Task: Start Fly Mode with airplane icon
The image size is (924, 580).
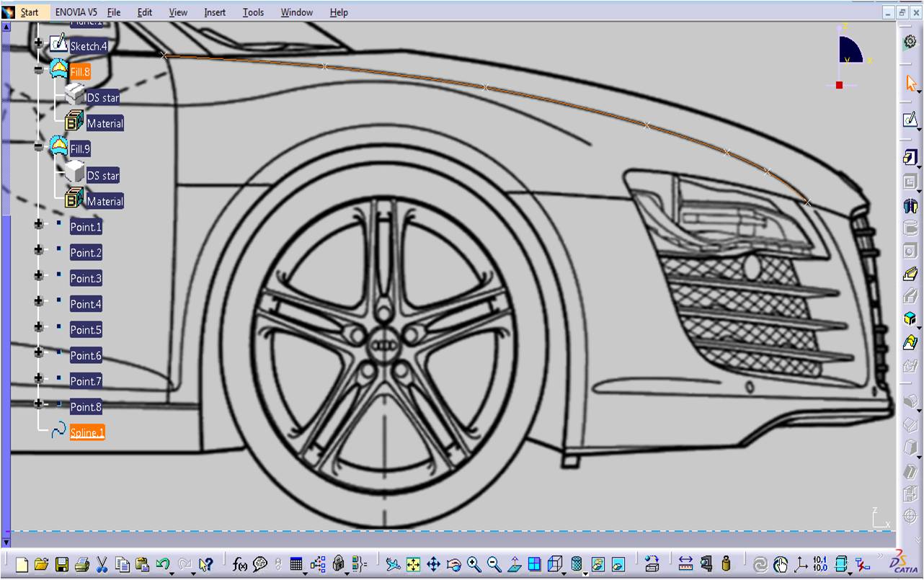Action: point(393,564)
